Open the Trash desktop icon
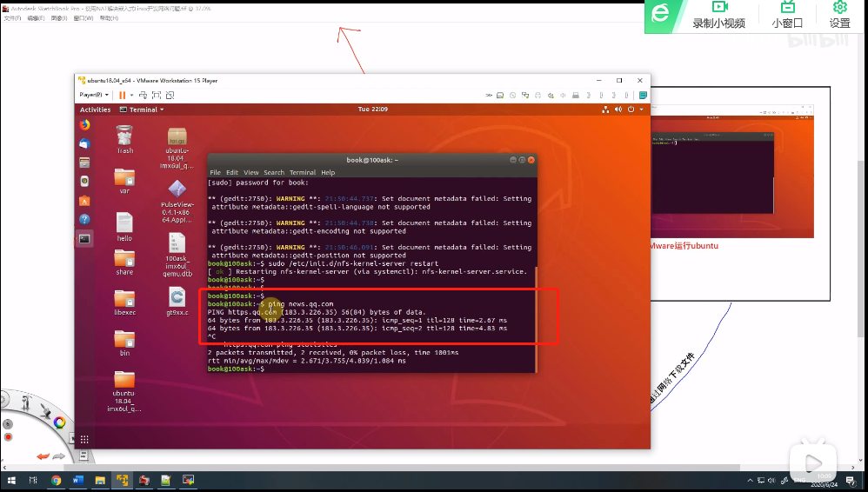Image resolution: width=868 pixels, height=492 pixels. [x=124, y=139]
